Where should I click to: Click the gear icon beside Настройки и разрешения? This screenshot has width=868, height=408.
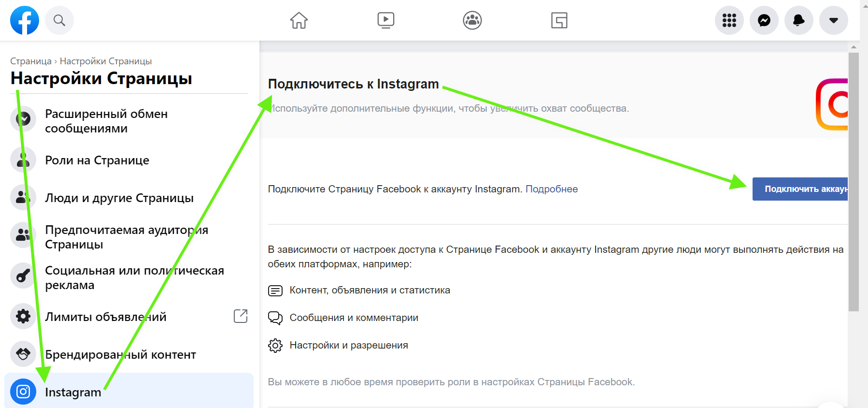275,346
